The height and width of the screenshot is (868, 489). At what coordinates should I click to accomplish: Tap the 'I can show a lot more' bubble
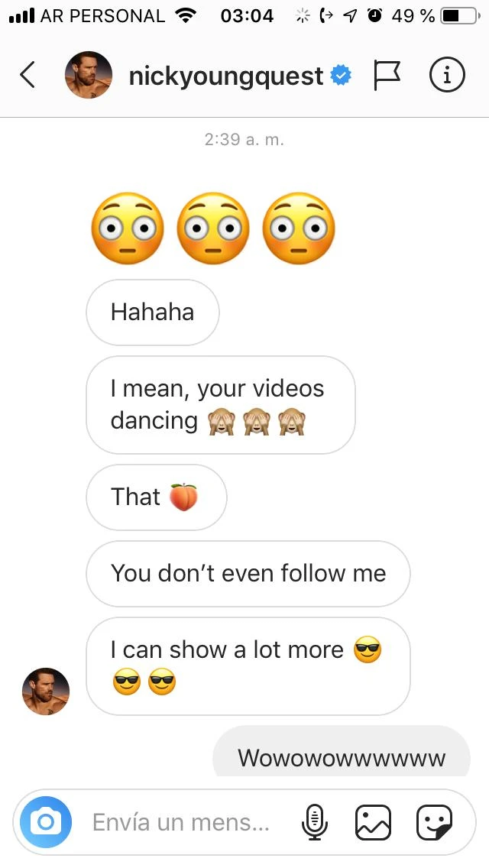[248, 666]
